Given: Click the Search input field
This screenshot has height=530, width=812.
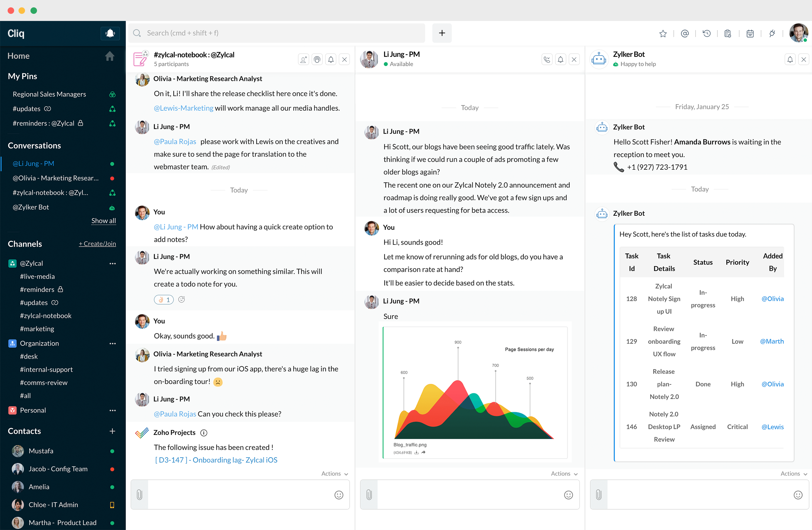Looking at the screenshot, I should pos(277,33).
